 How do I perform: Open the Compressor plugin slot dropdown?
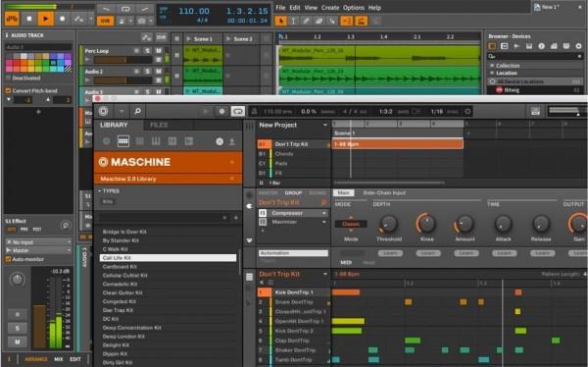click(324, 213)
